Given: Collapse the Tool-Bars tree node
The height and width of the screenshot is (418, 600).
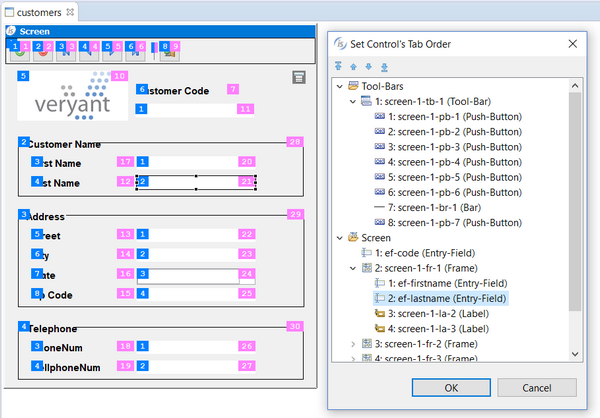Looking at the screenshot, I should pos(339,87).
